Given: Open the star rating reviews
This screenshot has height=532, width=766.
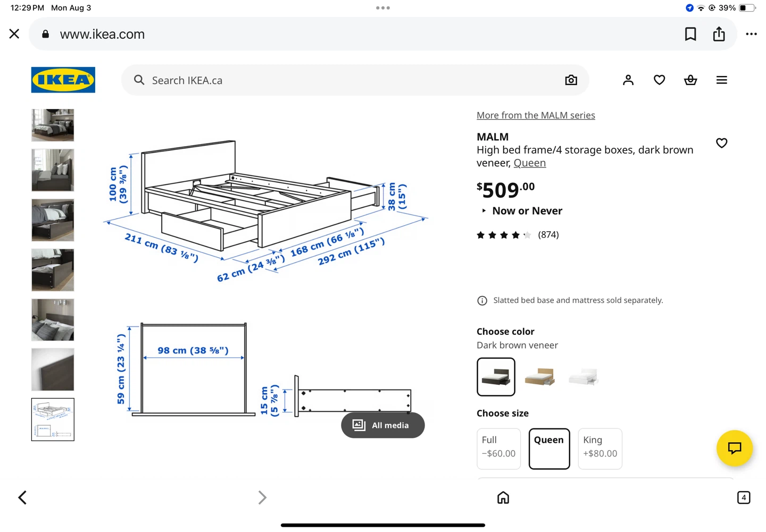Looking at the screenshot, I should pyautogui.click(x=504, y=235).
